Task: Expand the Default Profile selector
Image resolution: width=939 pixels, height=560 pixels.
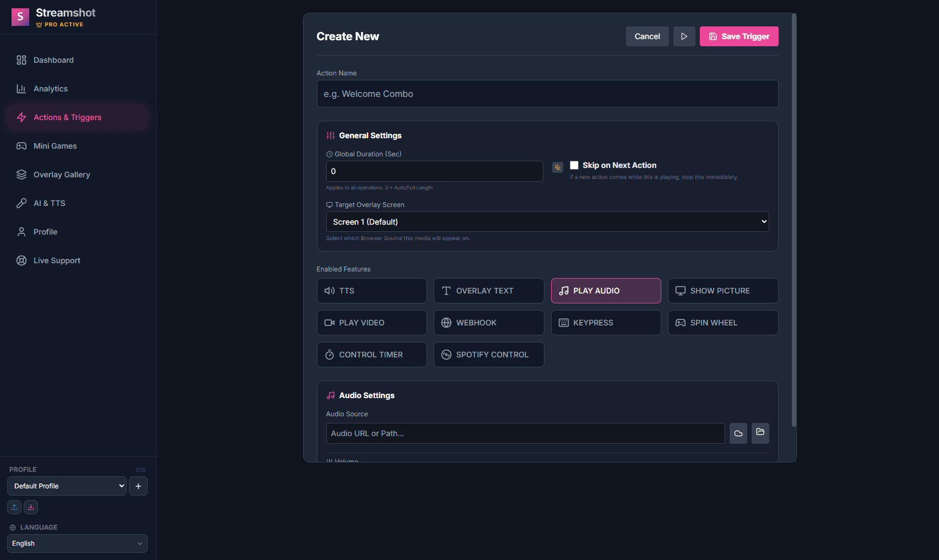Action: pyautogui.click(x=66, y=486)
